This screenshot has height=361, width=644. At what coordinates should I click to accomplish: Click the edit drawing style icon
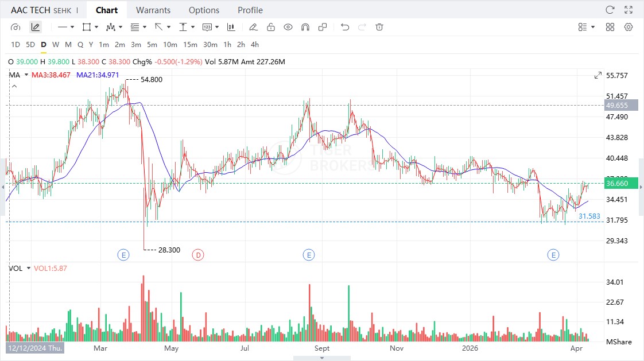click(x=254, y=27)
